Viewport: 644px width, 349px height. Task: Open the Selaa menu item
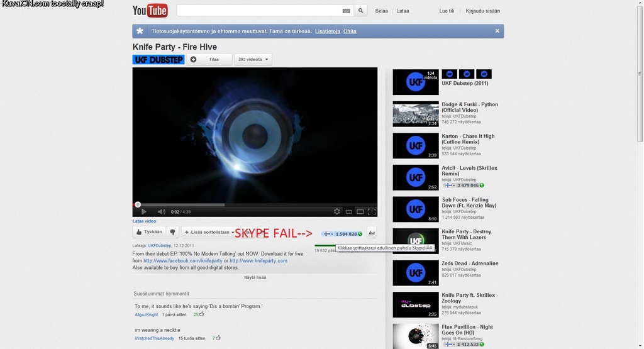[x=381, y=11]
